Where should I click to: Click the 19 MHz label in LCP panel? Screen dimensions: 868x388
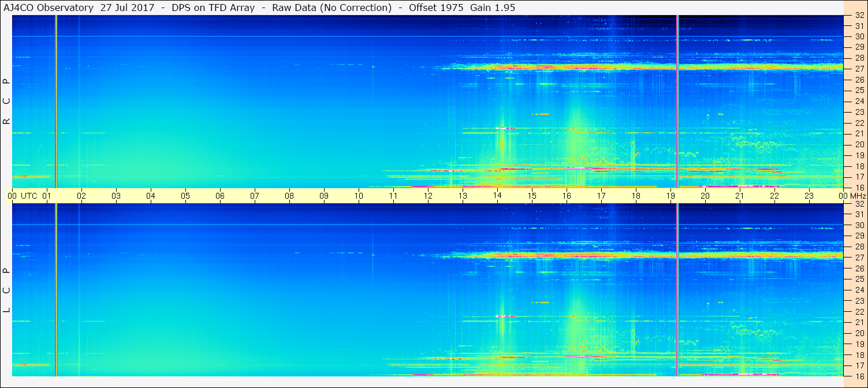click(859, 344)
